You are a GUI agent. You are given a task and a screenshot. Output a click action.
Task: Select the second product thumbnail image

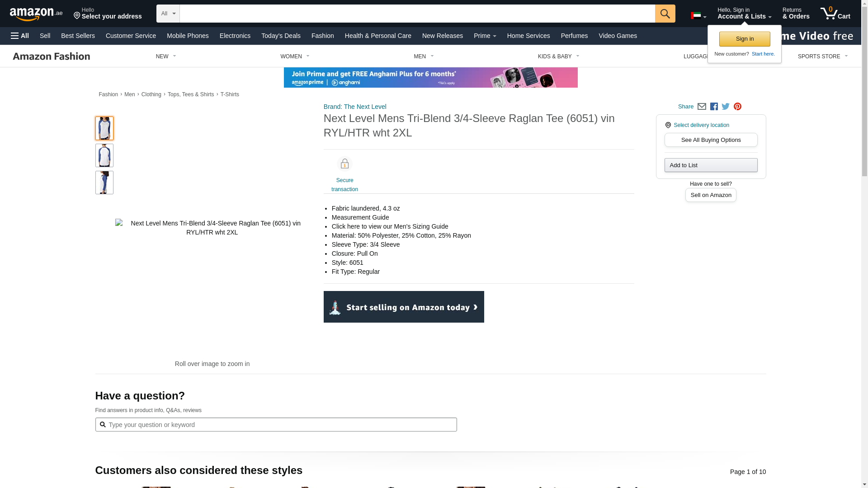click(x=104, y=155)
